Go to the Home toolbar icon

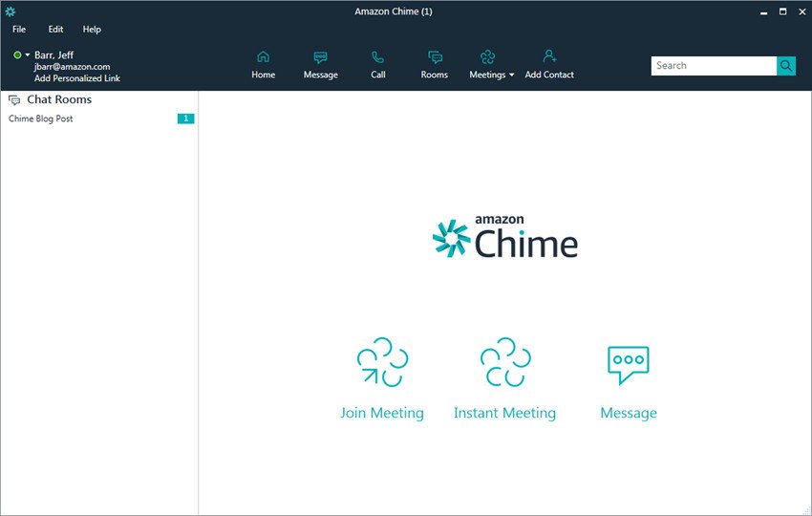click(x=263, y=56)
